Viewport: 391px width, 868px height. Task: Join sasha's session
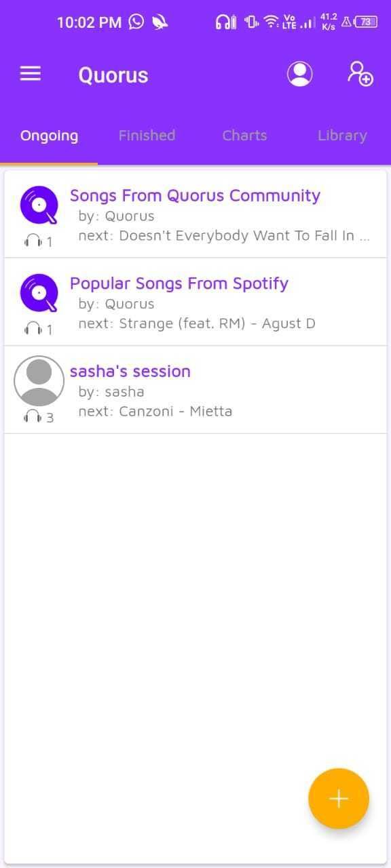(130, 371)
